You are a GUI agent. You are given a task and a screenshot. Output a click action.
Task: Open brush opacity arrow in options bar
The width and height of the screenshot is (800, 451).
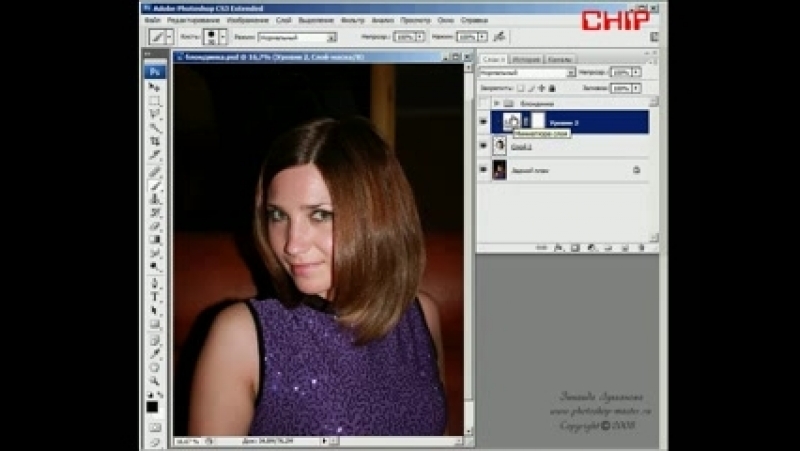[x=420, y=37]
